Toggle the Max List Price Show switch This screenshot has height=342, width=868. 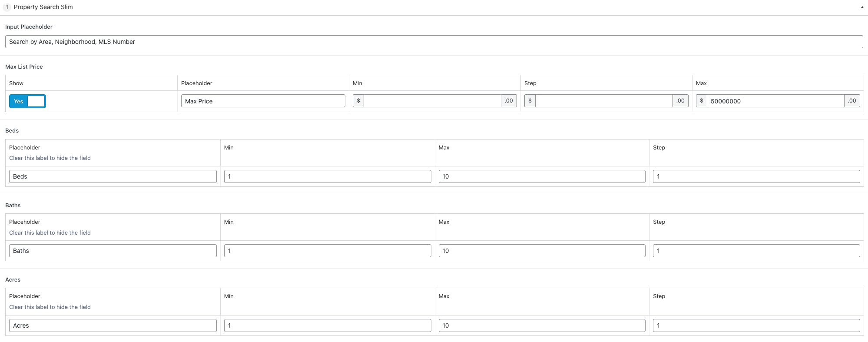pyautogui.click(x=27, y=101)
